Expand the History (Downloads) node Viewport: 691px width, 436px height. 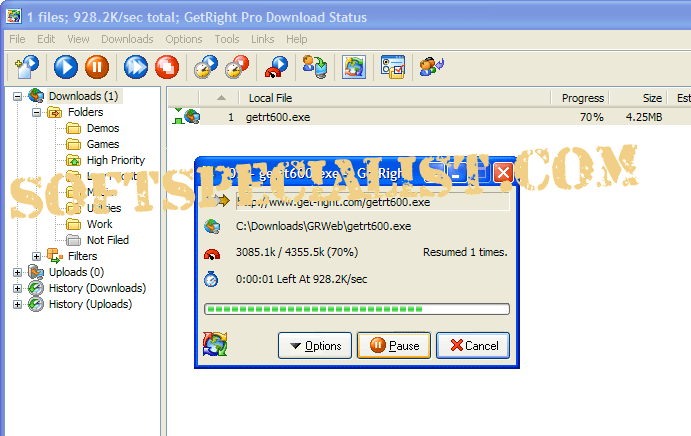pos(18,288)
